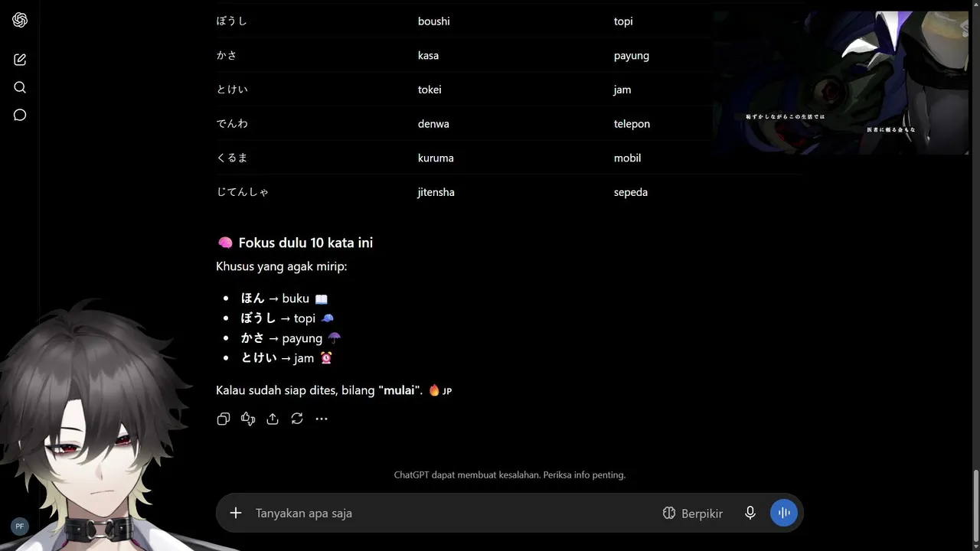The image size is (980, 551).
Task: Start a new chat with the pencil icon
Action: 20,60
